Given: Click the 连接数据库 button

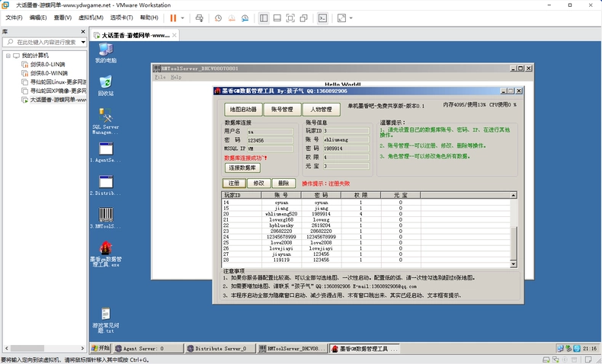Looking at the screenshot, I should coord(242,168).
